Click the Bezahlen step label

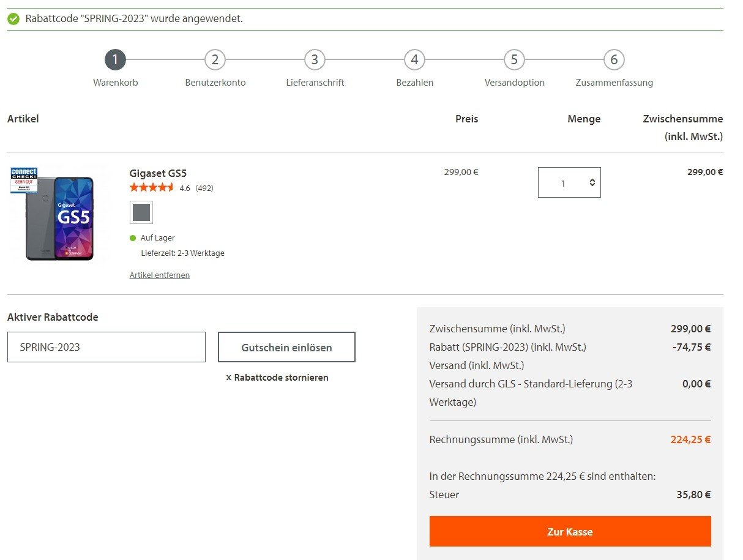(414, 83)
